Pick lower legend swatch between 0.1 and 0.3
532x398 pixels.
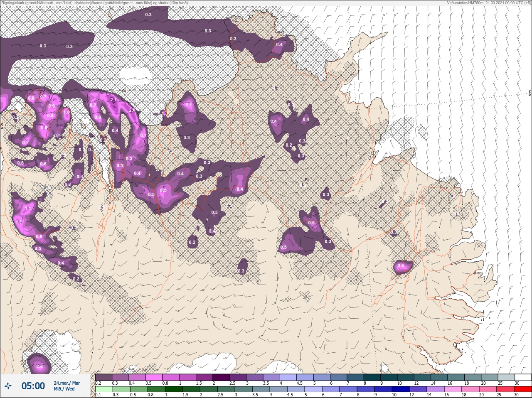point(104,389)
